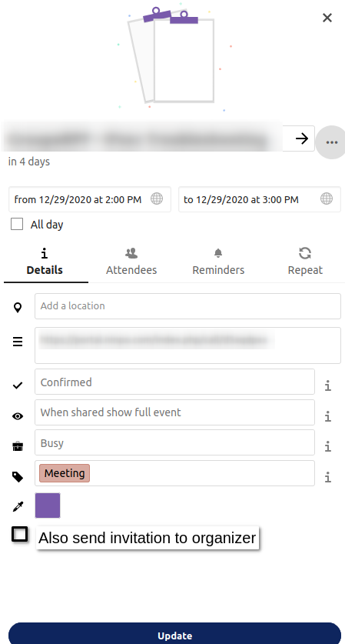
Task: Switch to the Reminders tab
Action: [218, 262]
